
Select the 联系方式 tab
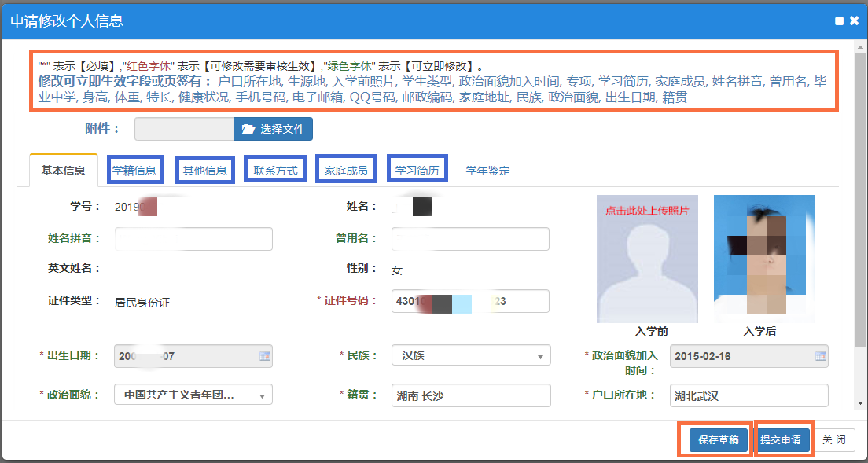click(275, 170)
